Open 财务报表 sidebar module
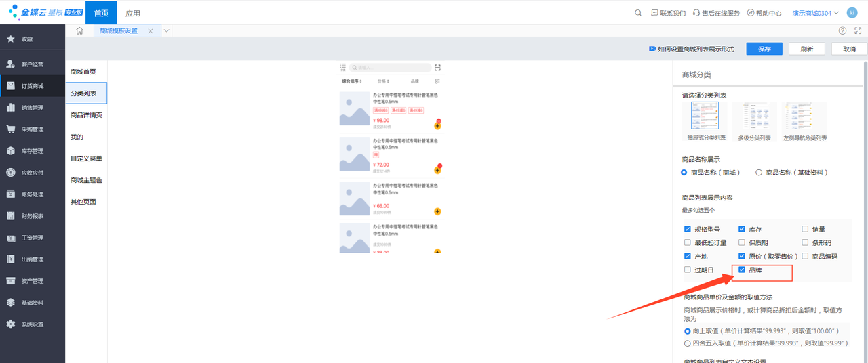This screenshot has width=868, height=363. 33,216
